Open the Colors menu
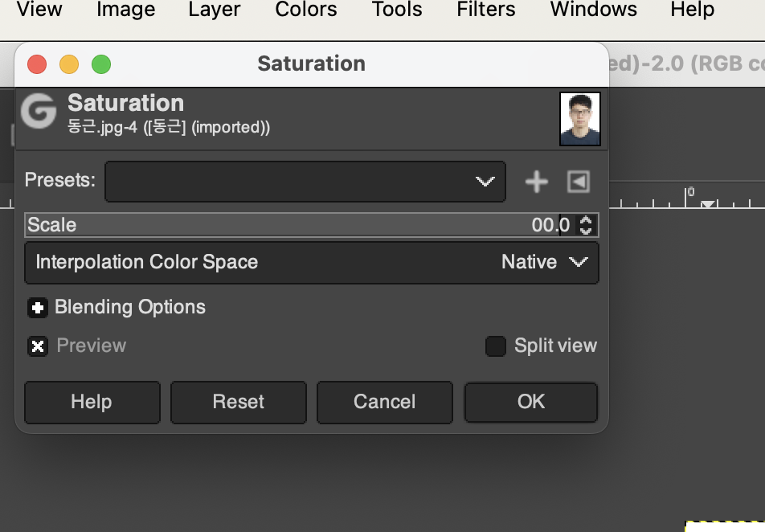Viewport: 765px width, 532px height. pyautogui.click(x=306, y=10)
